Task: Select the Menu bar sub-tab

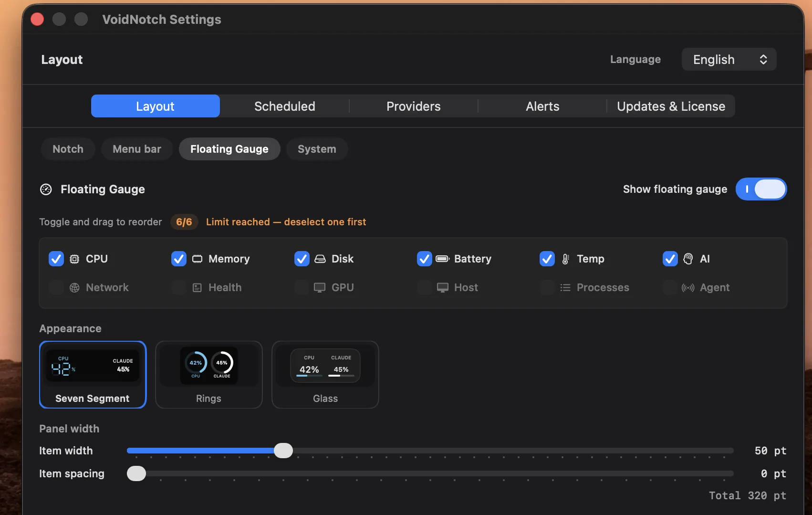Action: pos(137,149)
